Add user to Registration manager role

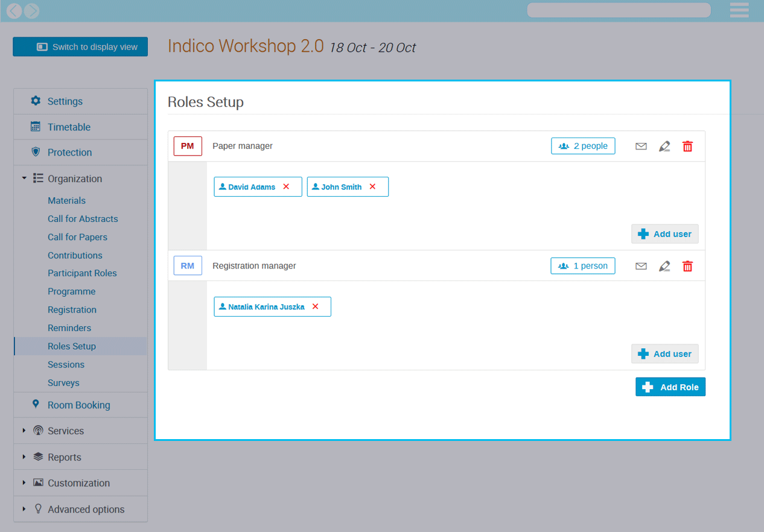point(664,353)
